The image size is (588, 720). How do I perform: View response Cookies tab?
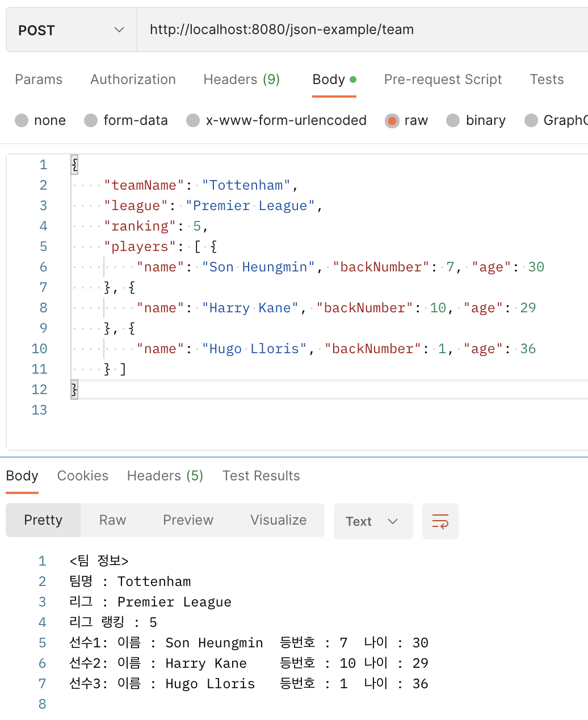[82, 476]
